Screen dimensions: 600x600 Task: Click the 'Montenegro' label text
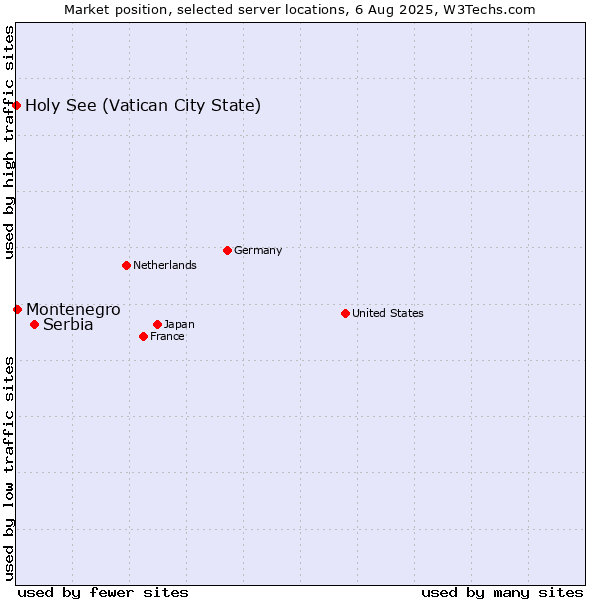73,309
